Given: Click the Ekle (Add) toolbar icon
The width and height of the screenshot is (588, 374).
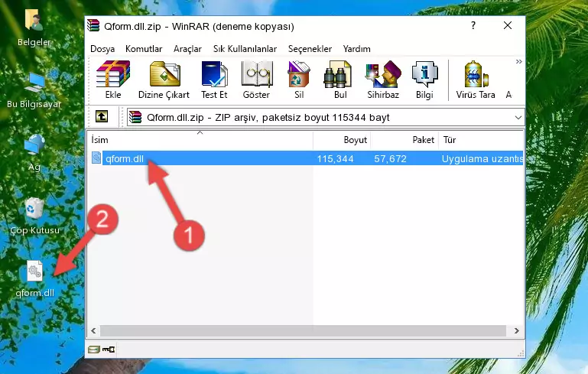Looking at the screenshot, I should coord(113,80).
